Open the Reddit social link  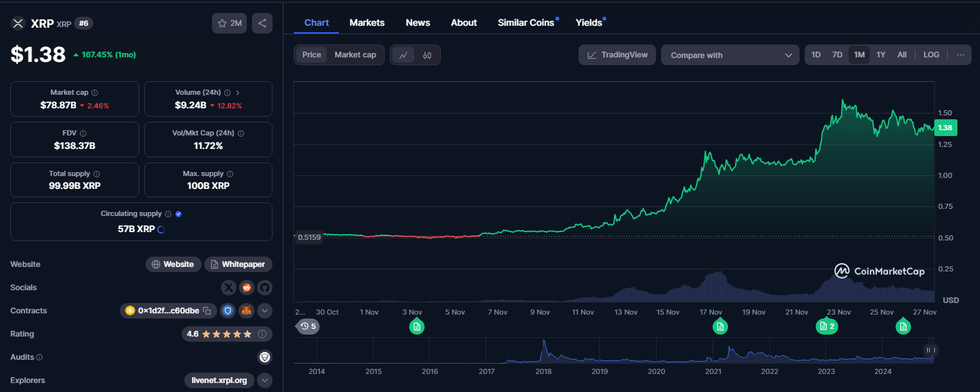247,288
